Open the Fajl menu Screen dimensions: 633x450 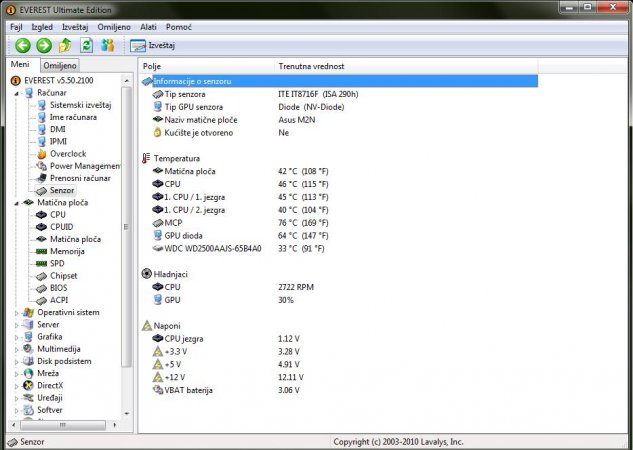(x=16, y=27)
